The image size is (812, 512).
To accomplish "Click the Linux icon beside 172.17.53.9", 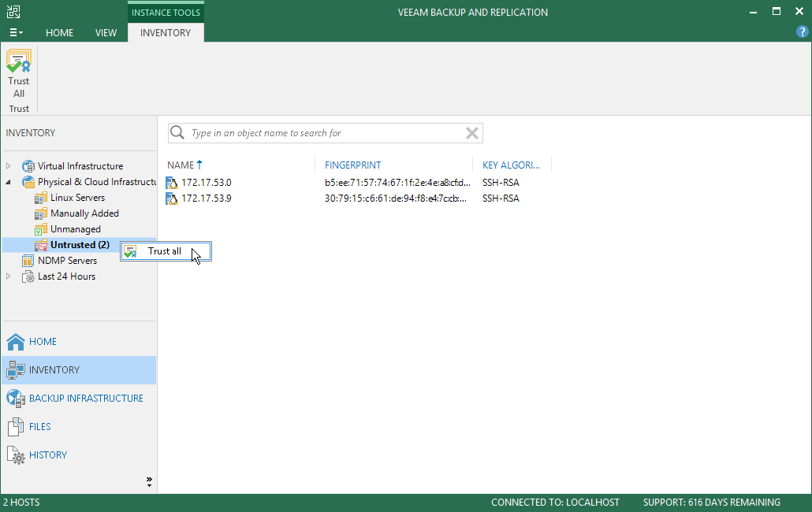I will (x=171, y=198).
